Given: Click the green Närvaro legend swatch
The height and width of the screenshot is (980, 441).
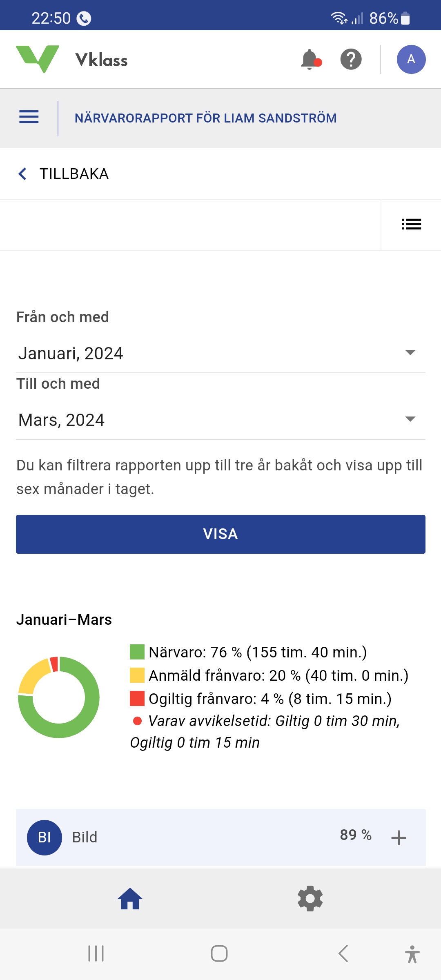Looking at the screenshot, I should tap(137, 652).
